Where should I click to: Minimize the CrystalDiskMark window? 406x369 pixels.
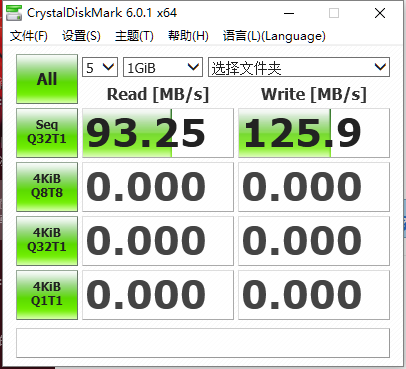tap(289, 13)
